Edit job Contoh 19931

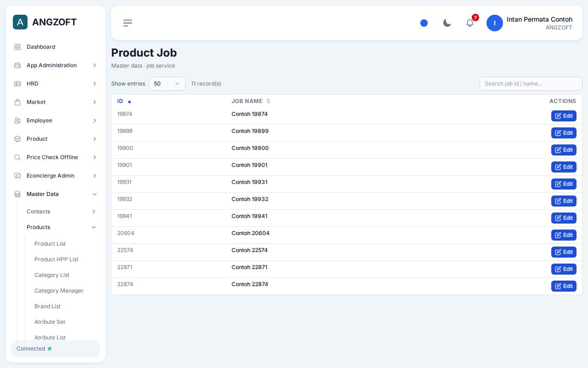tap(564, 184)
